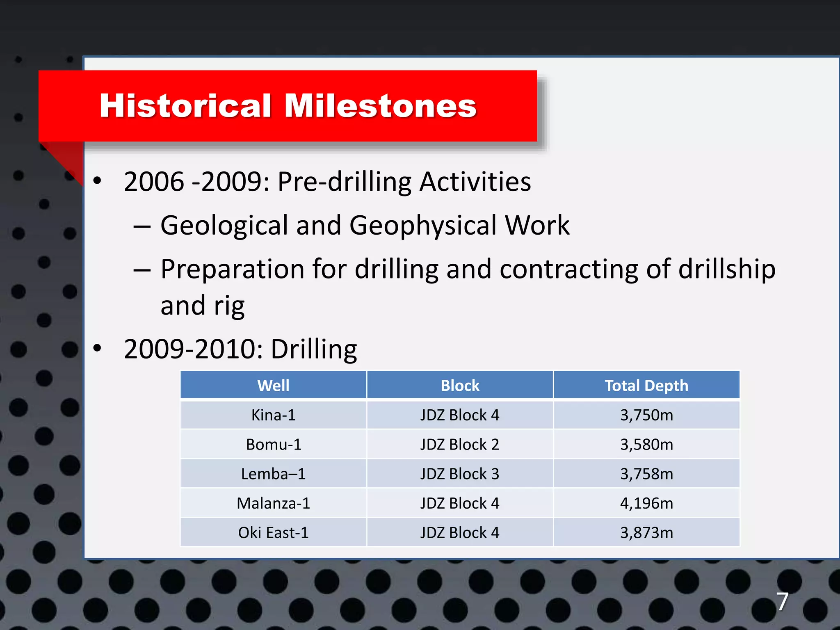Click the '3,580m' depth value
The width and height of the screenshot is (840, 630).
pos(646,444)
